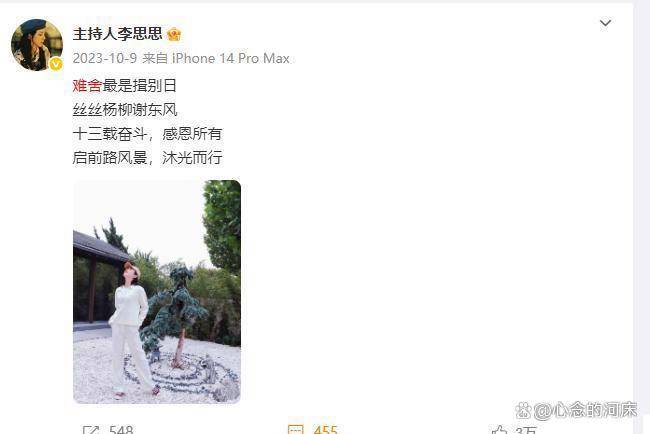Click the line 启前路风景，沐光而行
650x434 pixels.
tap(147, 158)
